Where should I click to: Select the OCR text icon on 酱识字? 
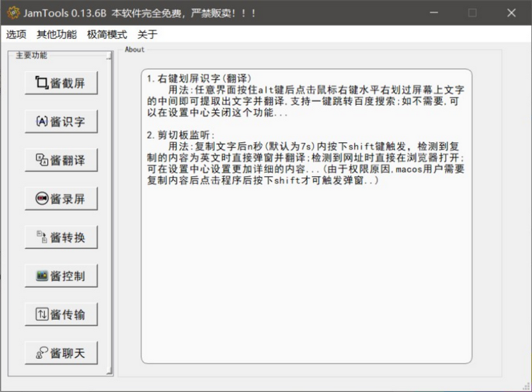point(41,122)
